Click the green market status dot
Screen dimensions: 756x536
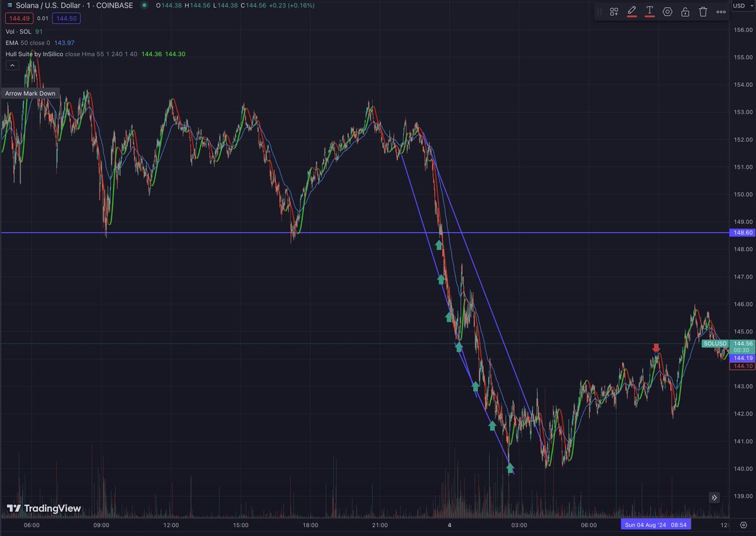(x=145, y=5)
